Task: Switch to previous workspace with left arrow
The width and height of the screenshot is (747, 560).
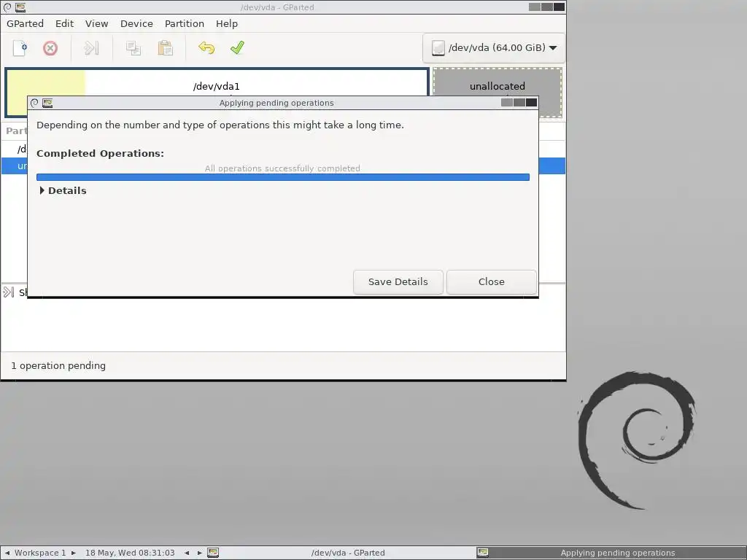Action: click(7, 553)
